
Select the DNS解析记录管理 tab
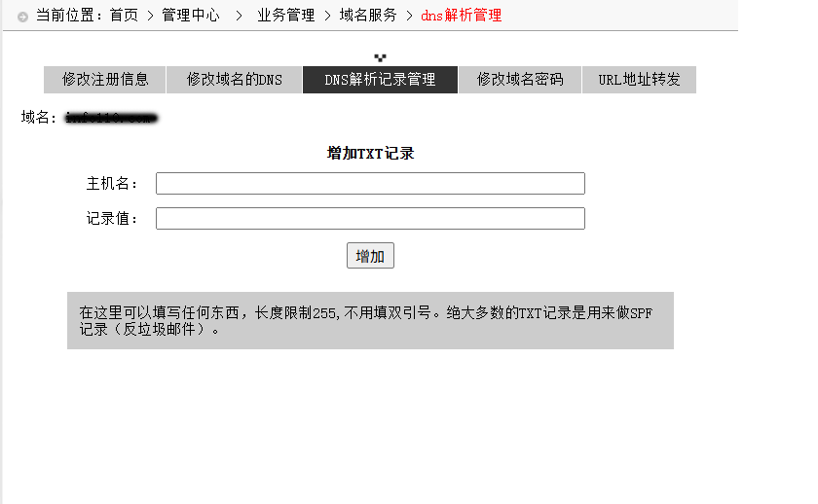381,80
